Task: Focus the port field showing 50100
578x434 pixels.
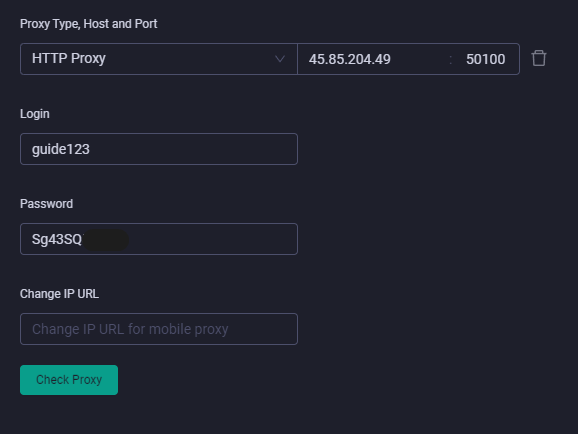Action: pos(485,59)
